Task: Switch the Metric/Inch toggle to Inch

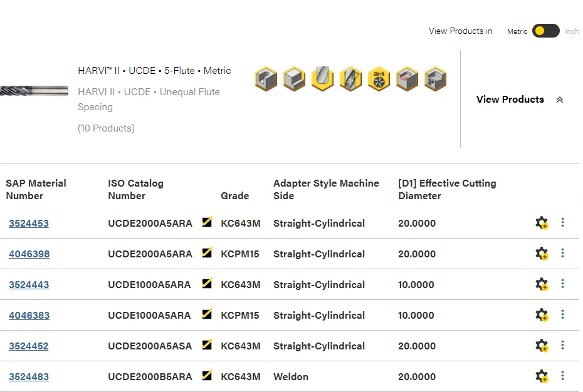Action: click(x=545, y=30)
